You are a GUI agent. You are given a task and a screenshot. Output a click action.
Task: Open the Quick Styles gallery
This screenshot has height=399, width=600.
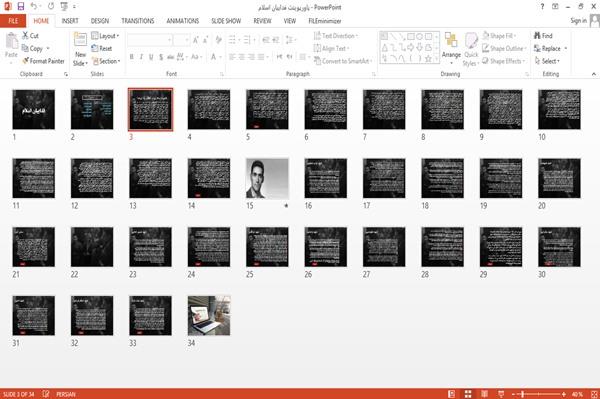(x=471, y=50)
